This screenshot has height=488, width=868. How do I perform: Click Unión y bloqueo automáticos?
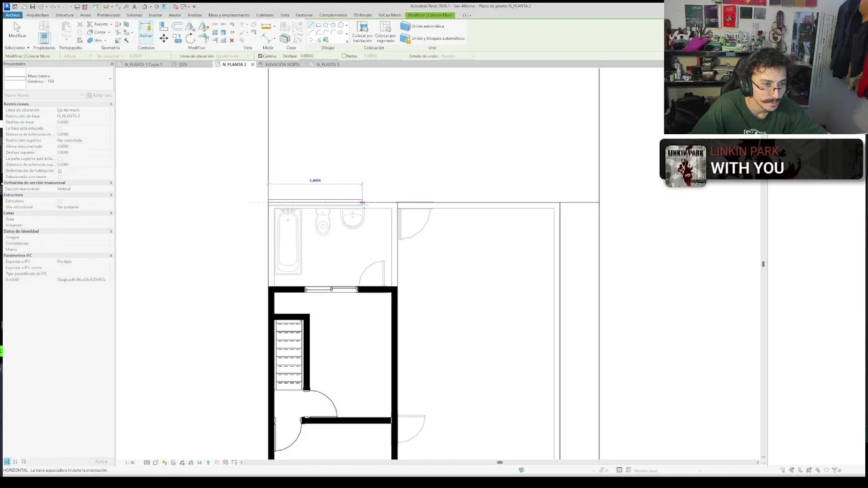[432, 38]
